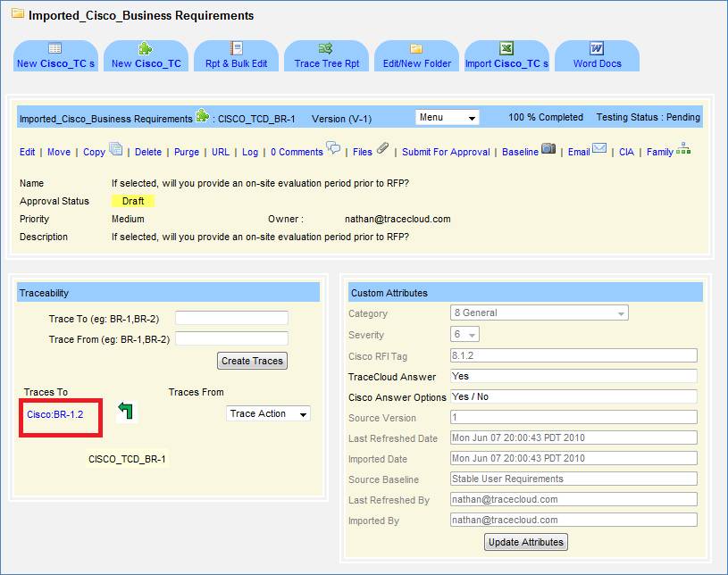Click the Edit link

coord(27,152)
